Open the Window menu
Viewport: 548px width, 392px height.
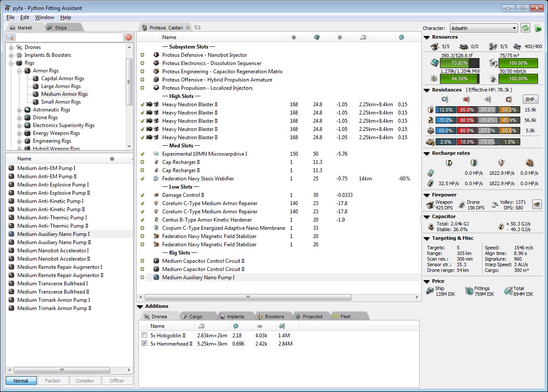click(45, 17)
